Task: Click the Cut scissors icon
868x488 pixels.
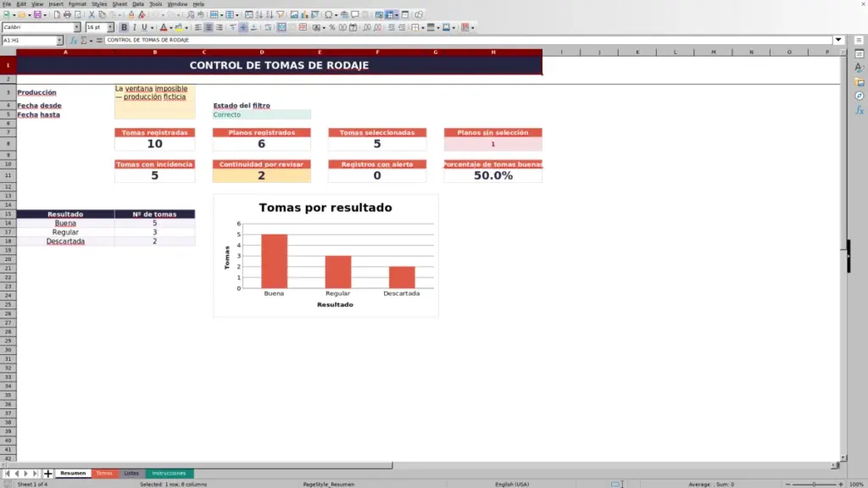Action: point(92,14)
